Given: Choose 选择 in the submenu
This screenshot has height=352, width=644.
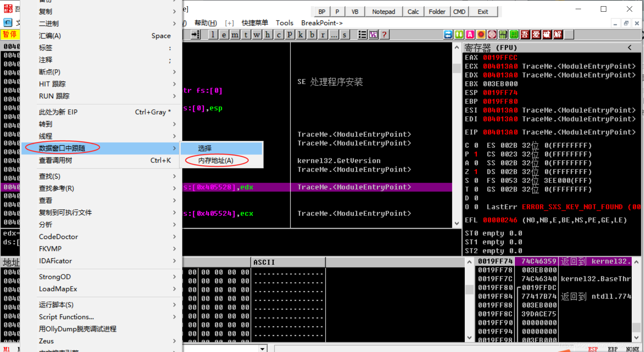Looking at the screenshot, I should click(222, 149).
